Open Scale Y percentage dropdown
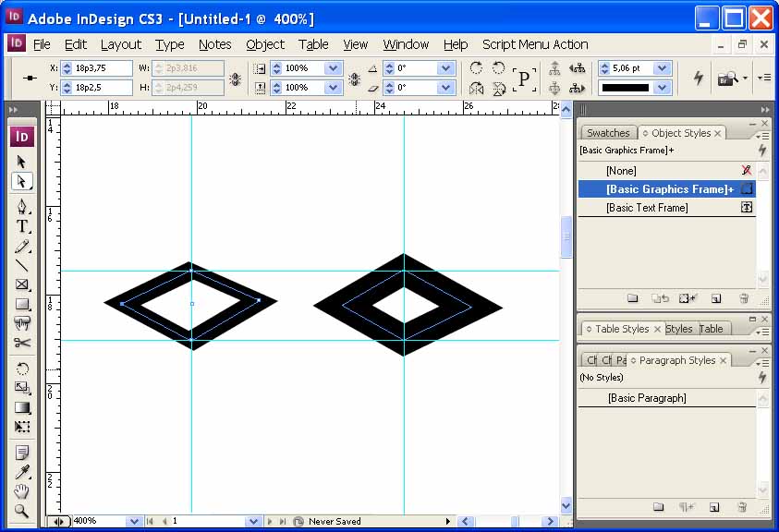 coord(334,88)
